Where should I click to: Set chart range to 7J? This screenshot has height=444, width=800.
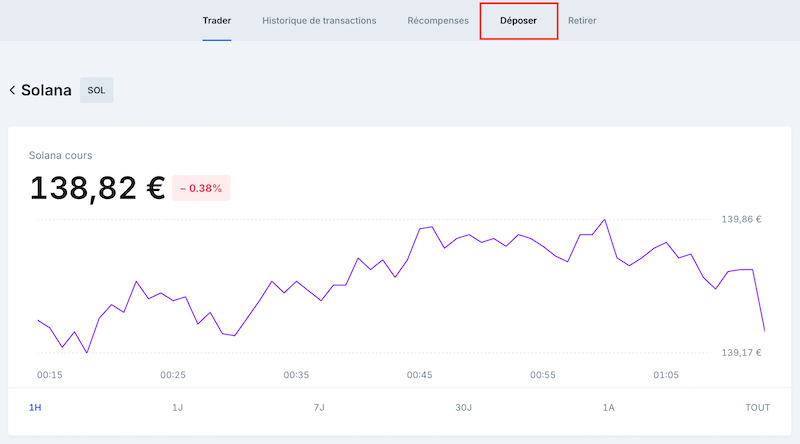(319, 407)
